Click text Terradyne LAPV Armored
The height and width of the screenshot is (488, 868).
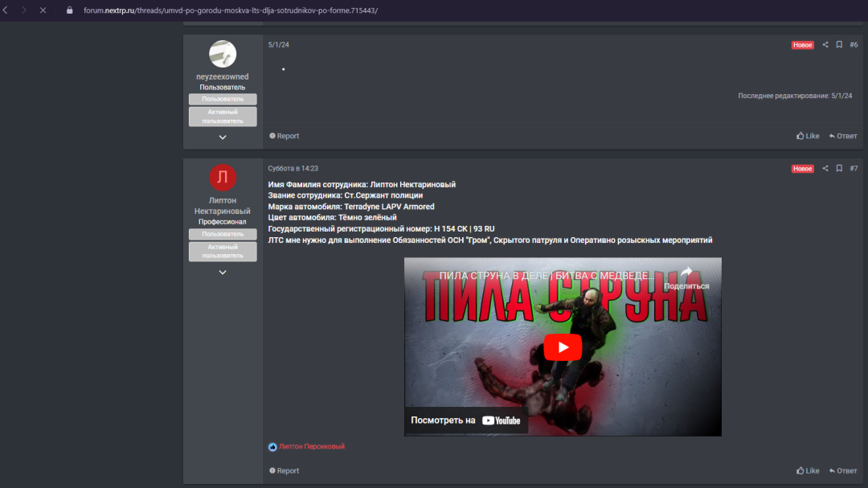[x=389, y=207]
